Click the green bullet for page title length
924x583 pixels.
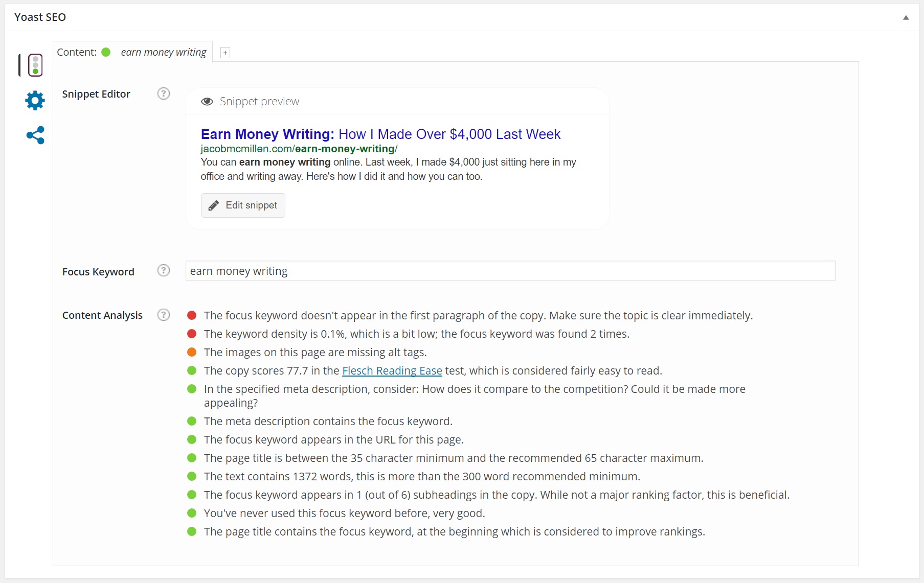[x=192, y=458]
